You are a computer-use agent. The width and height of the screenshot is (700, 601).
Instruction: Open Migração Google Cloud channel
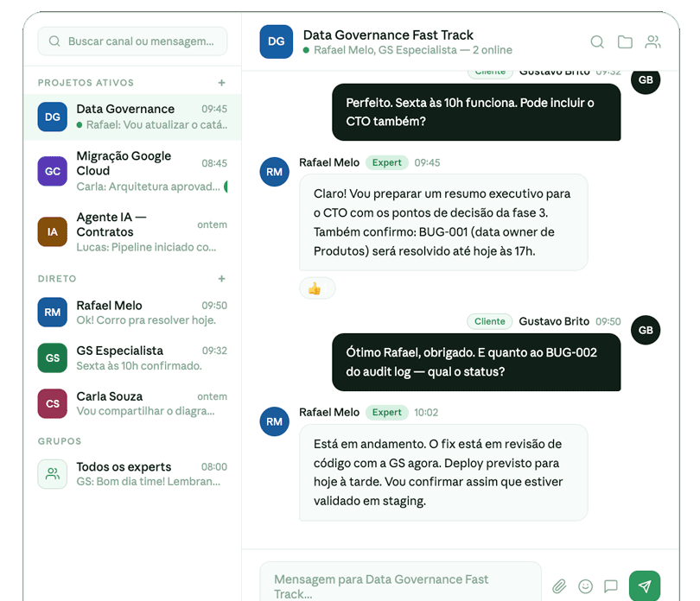[x=132, y=171]
